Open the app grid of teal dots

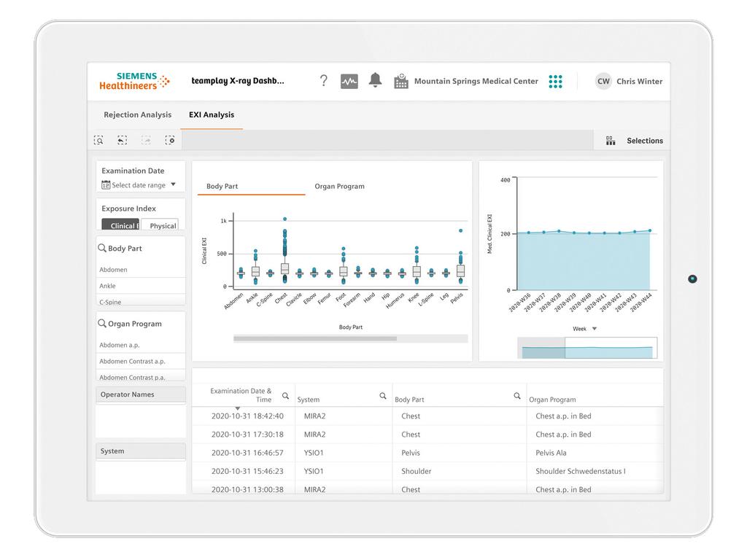(x=555, y=81)
